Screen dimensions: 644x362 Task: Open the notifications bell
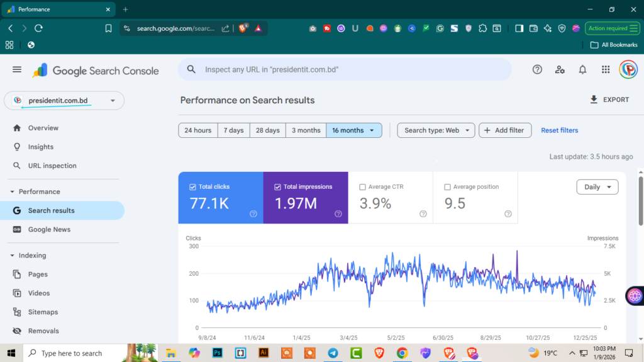pyautogui.click(x=582, y=69)
